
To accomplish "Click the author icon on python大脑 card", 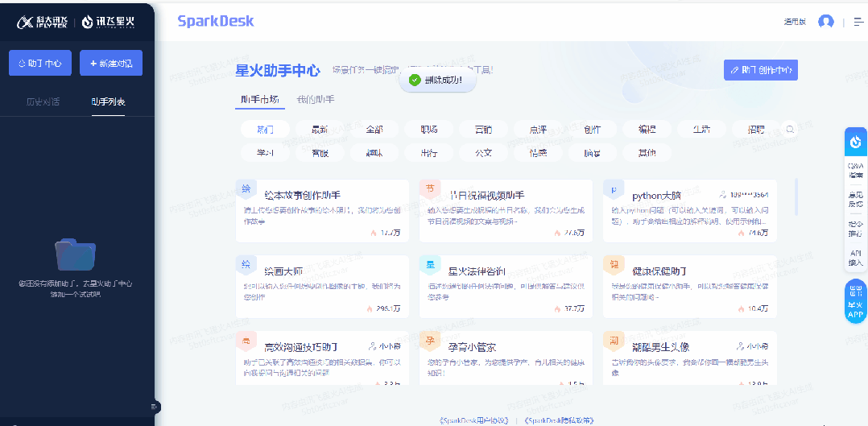I will 722,194.
